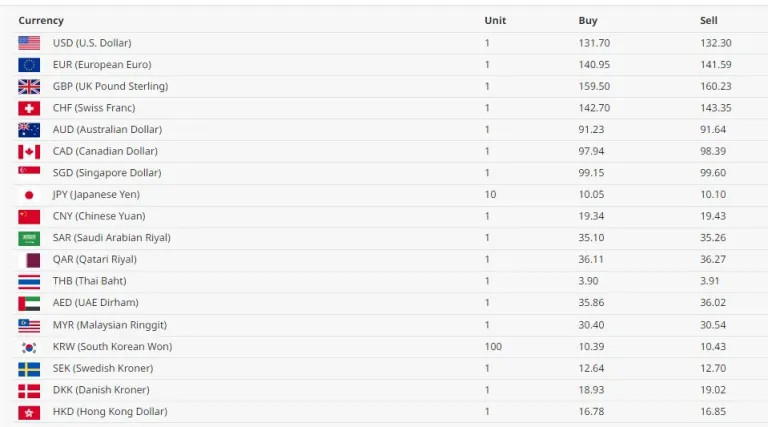Click the South Korean flag icon
768x427 pixels.
click(x=29, y=347)
